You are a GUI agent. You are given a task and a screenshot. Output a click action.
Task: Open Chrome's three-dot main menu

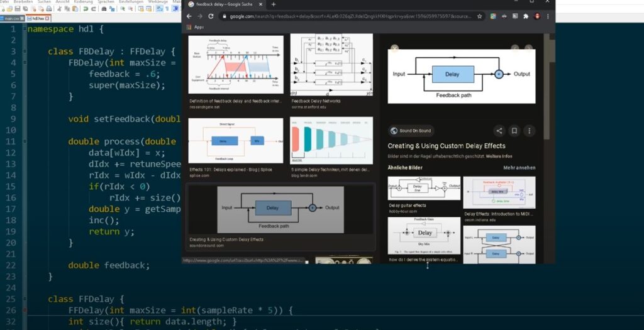(x=548, y=16)
